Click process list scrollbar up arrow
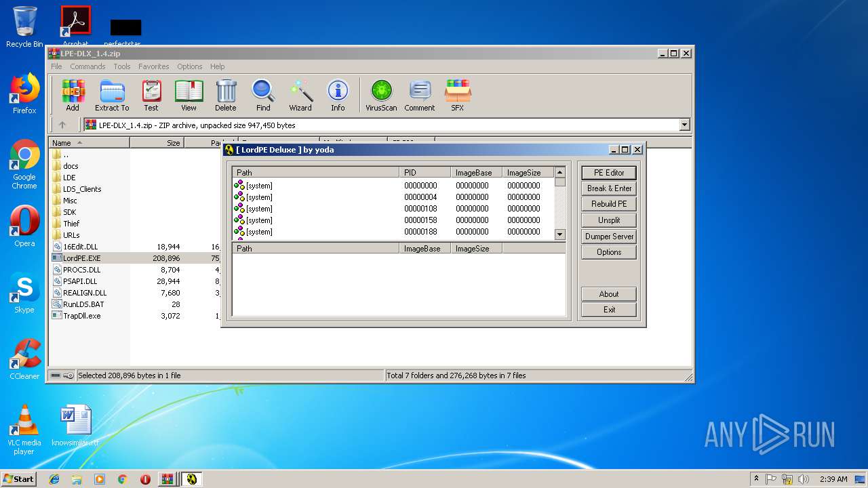 point(560,172)
